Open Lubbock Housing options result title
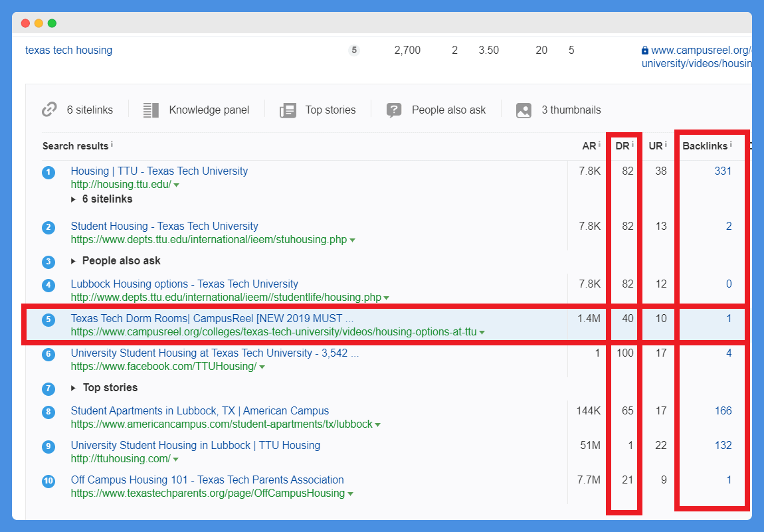The width and height of the screenshot is (764, 532). click(x=184, y=284)
